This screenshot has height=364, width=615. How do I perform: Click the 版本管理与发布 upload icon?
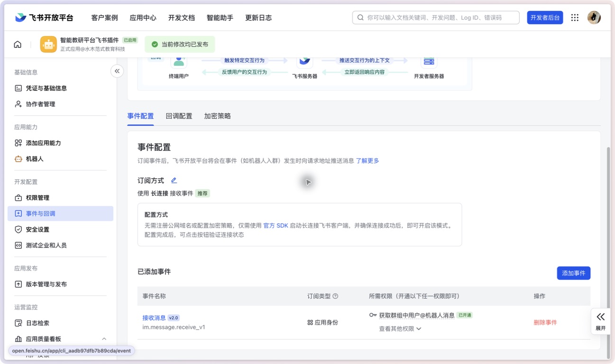click(18, 284)
